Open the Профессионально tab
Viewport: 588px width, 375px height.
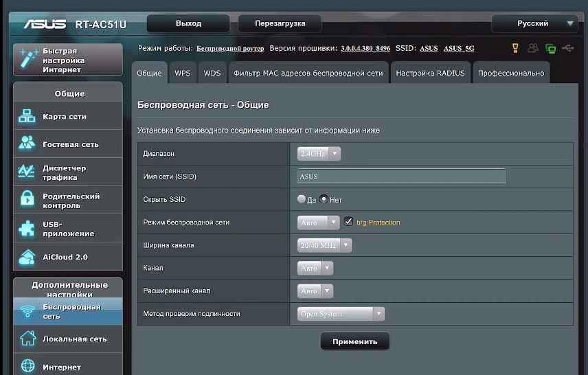click(510, 73)
